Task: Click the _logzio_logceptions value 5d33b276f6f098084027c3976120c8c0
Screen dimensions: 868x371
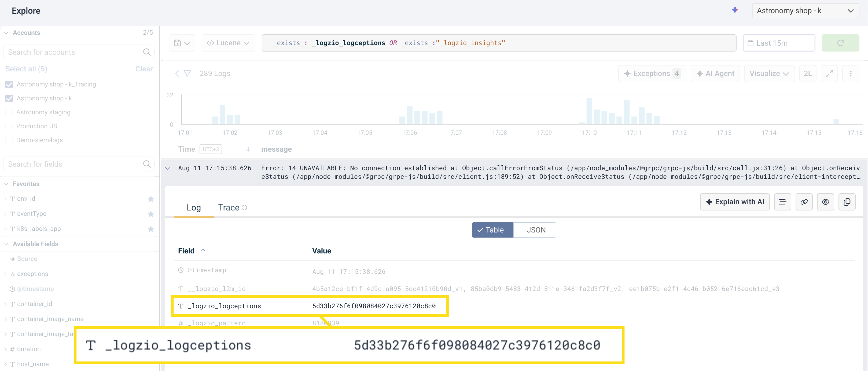Action: pos(374,306)
